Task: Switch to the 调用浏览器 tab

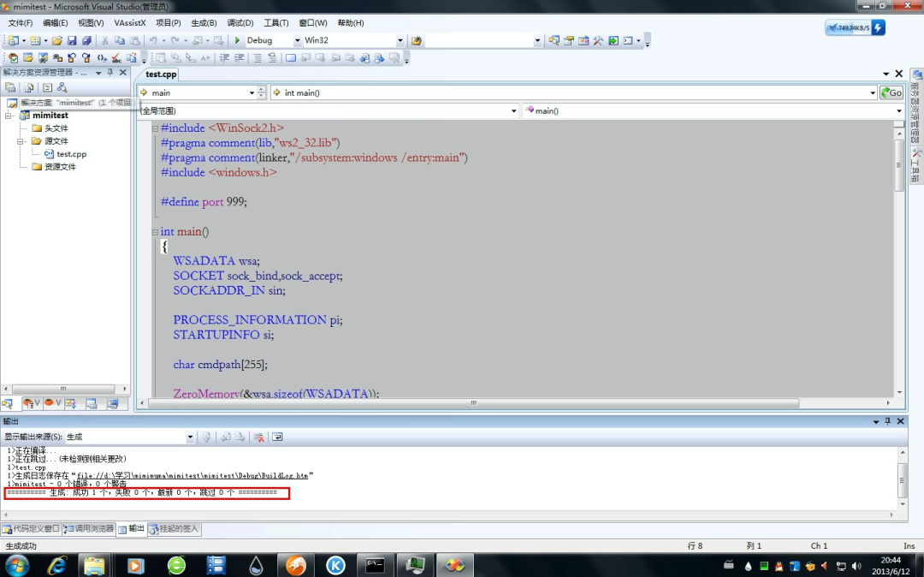Action: [89, 529]
